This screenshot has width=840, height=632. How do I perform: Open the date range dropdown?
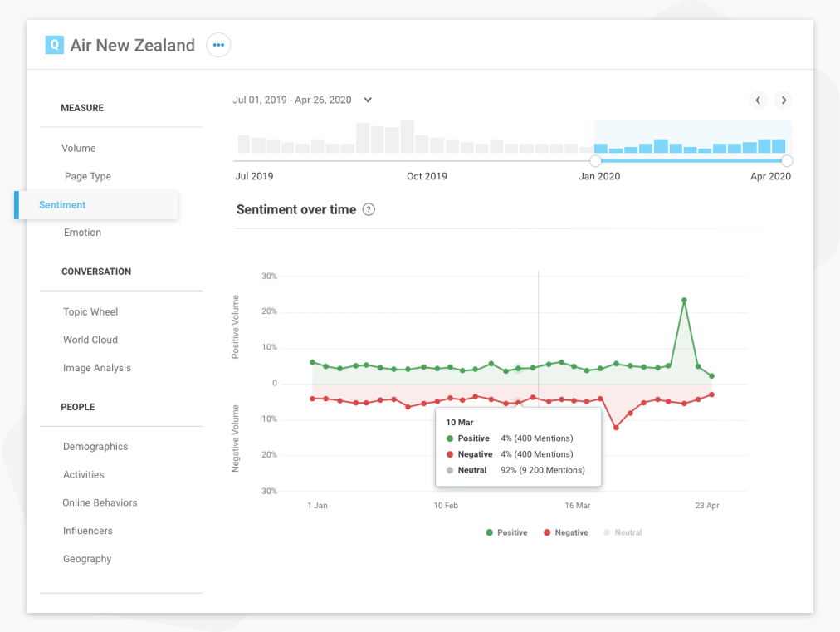368,100
